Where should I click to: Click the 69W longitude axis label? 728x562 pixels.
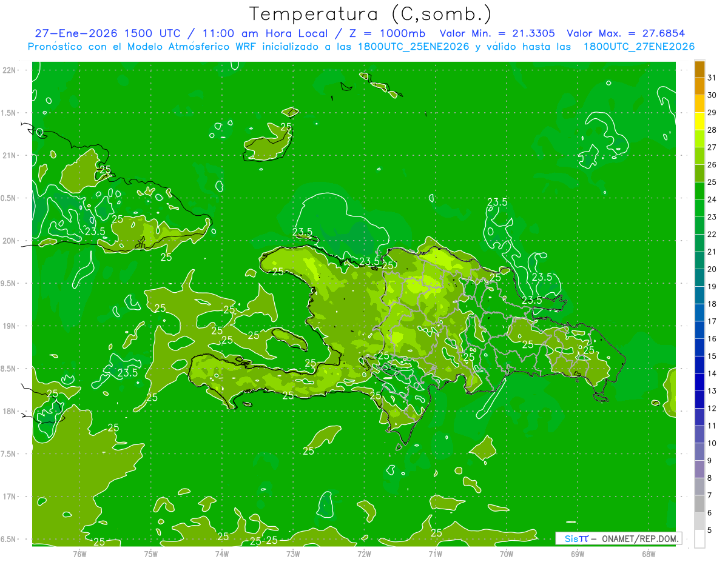[x=578, y=554]
